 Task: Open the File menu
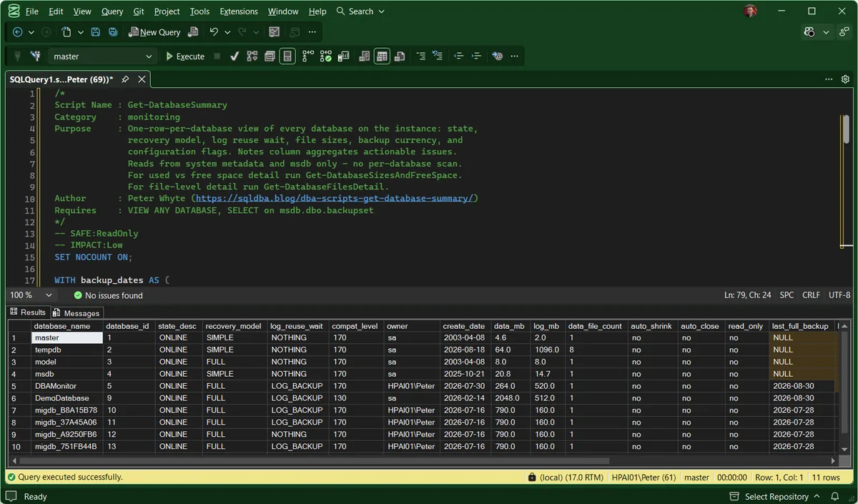(32, 11)
